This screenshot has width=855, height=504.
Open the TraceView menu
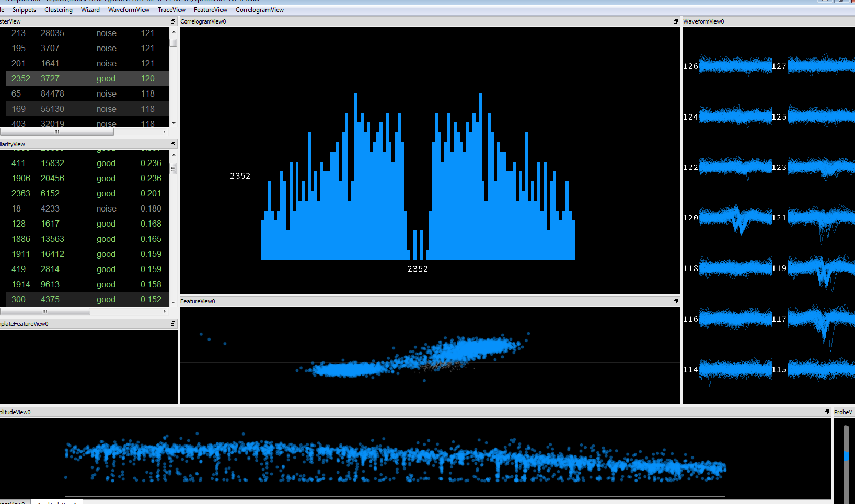171,9
